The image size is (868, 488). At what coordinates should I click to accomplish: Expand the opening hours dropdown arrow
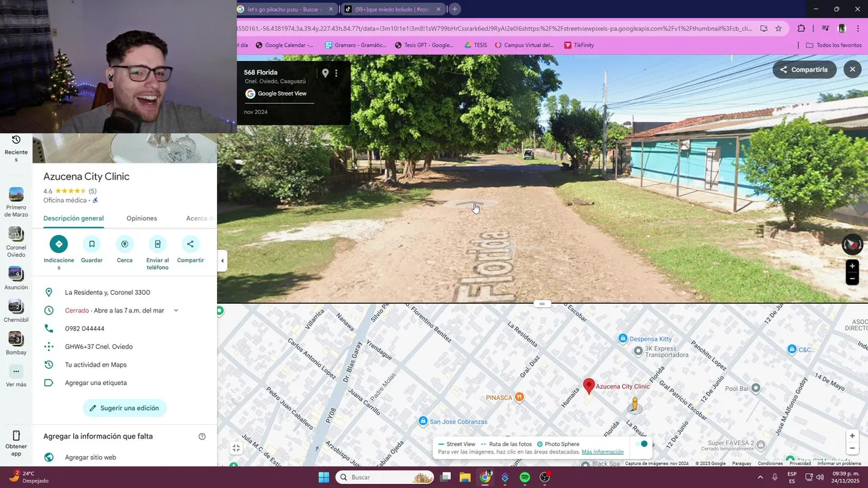(176, 310)
